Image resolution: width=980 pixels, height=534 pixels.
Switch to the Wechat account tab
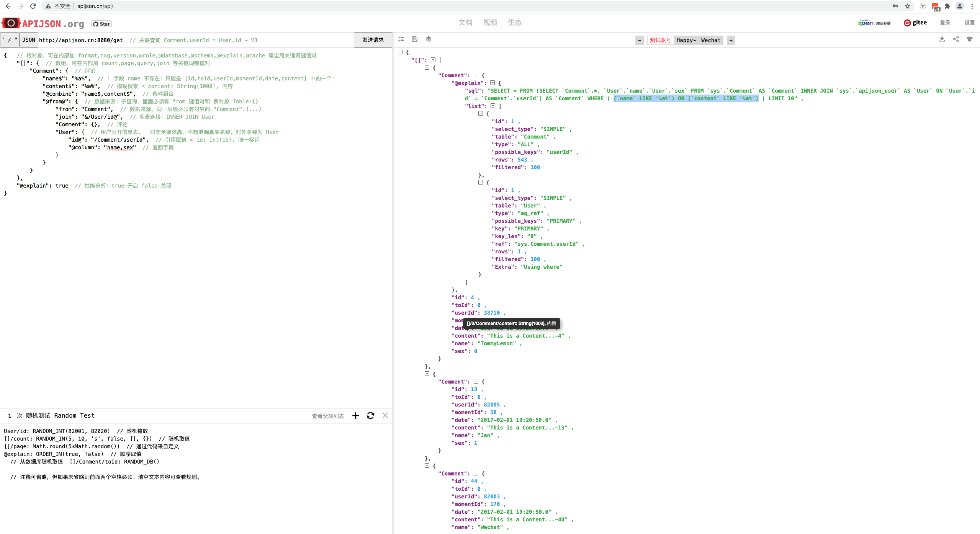coord(711,40)
